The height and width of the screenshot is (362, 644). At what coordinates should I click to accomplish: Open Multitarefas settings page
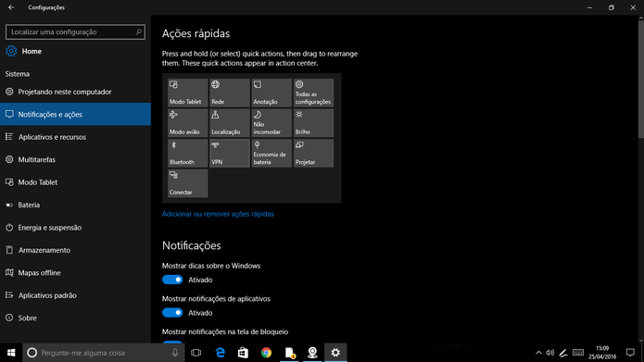[x=76, y=159]
